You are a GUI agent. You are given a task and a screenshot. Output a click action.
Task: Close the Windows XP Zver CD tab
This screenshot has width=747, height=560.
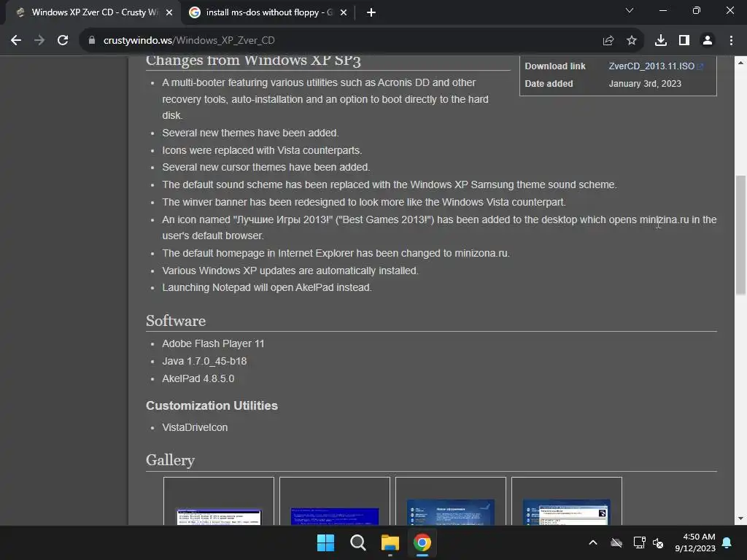[169, 12]
